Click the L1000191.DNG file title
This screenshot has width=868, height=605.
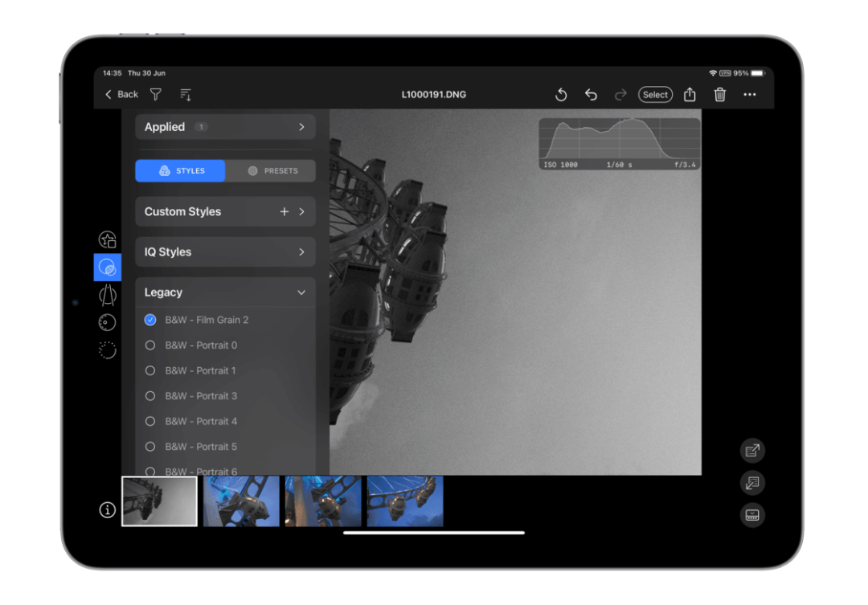tap(433, 95)
